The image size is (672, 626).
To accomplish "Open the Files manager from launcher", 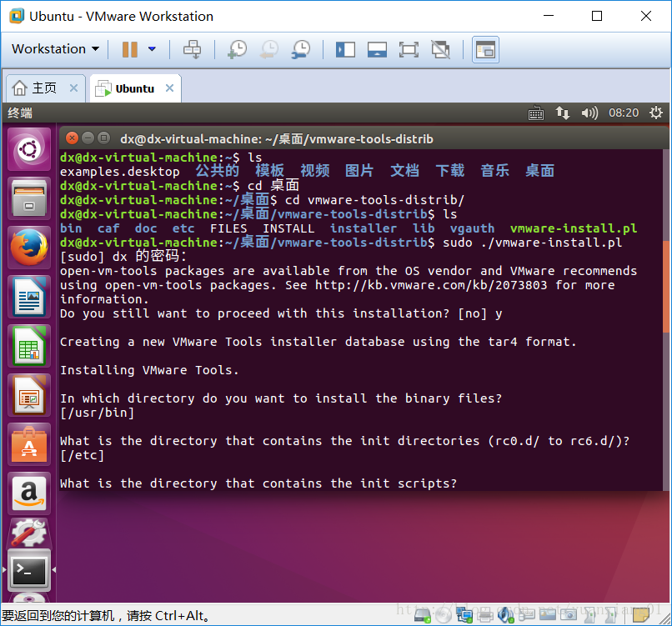I will point(29,198).
